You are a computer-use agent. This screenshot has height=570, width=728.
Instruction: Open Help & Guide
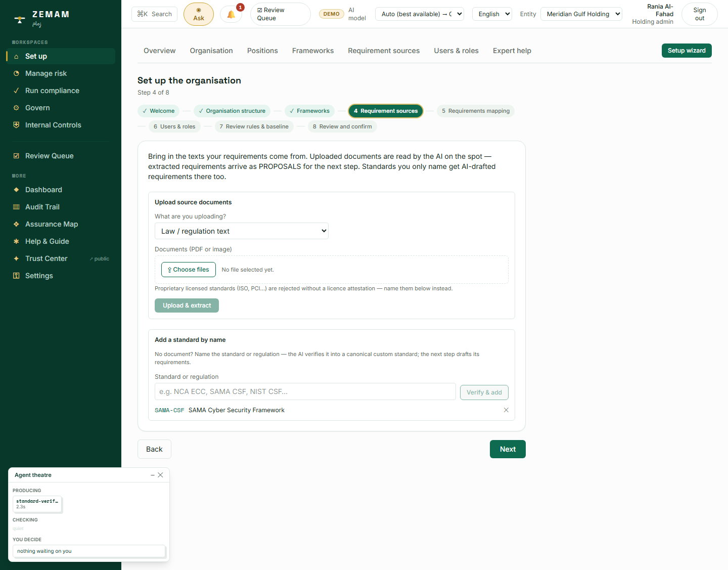pyautogui.click(x=61, y=241)
